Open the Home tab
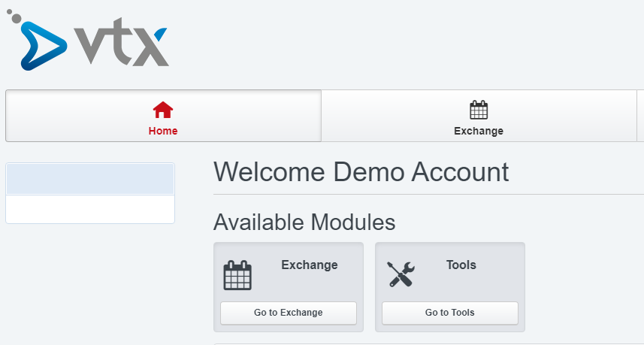The width and height of the screenshot is (644, 345). [x=163, y=117]
